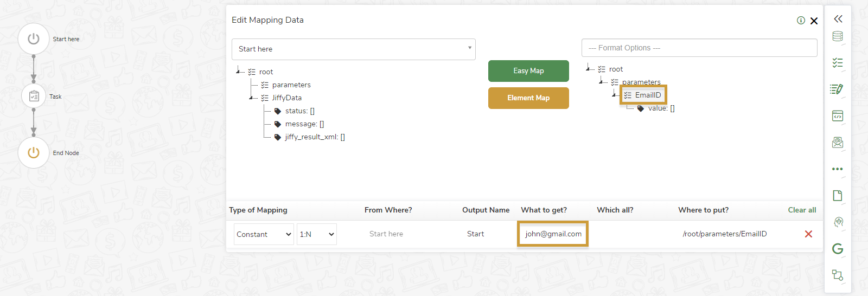Image resolution: width=868 pixels, height=296 pixels.
Task: Click the blank document icon in sidebar
Action: 838,196
